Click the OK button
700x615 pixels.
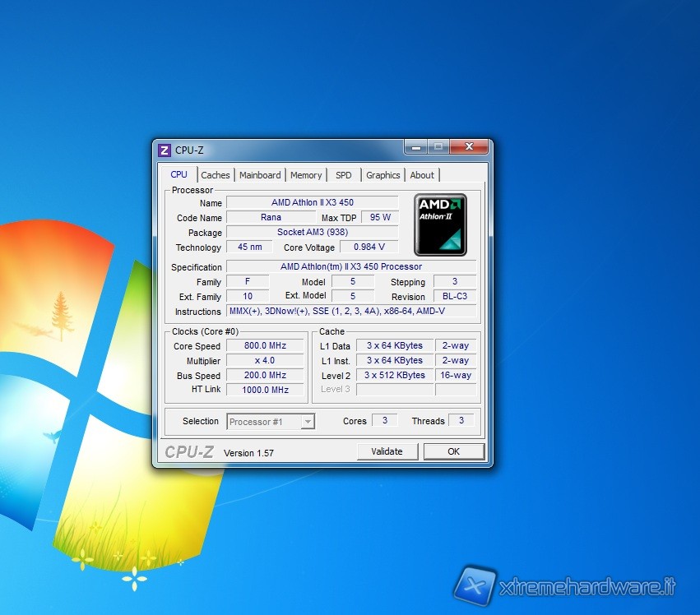[453, 451]
